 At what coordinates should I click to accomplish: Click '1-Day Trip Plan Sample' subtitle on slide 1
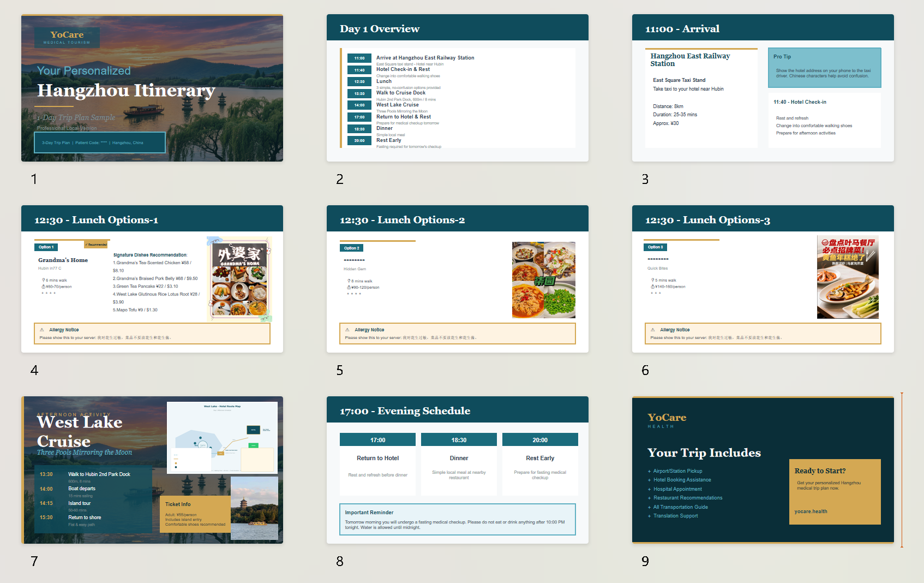76,117
